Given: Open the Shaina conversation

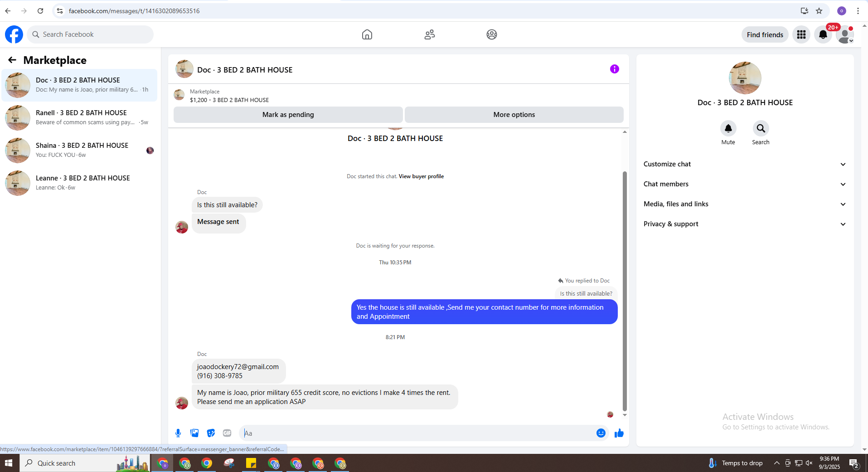Looking at the screenshot, I should [x=79, y=151].
